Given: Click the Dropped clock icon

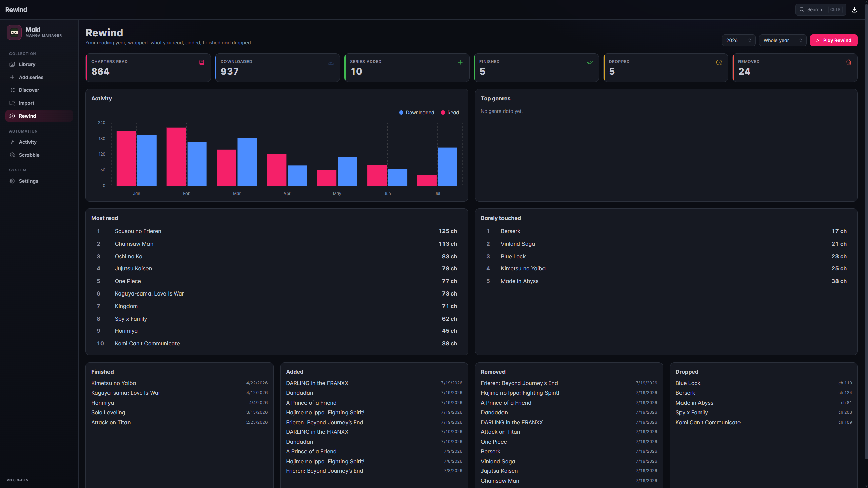Looking at the screenshot, I should tap(719, 62).
